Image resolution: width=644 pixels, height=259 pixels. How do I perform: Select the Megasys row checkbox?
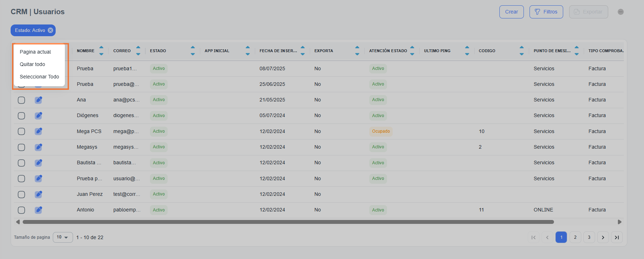[x=21, y=147]
